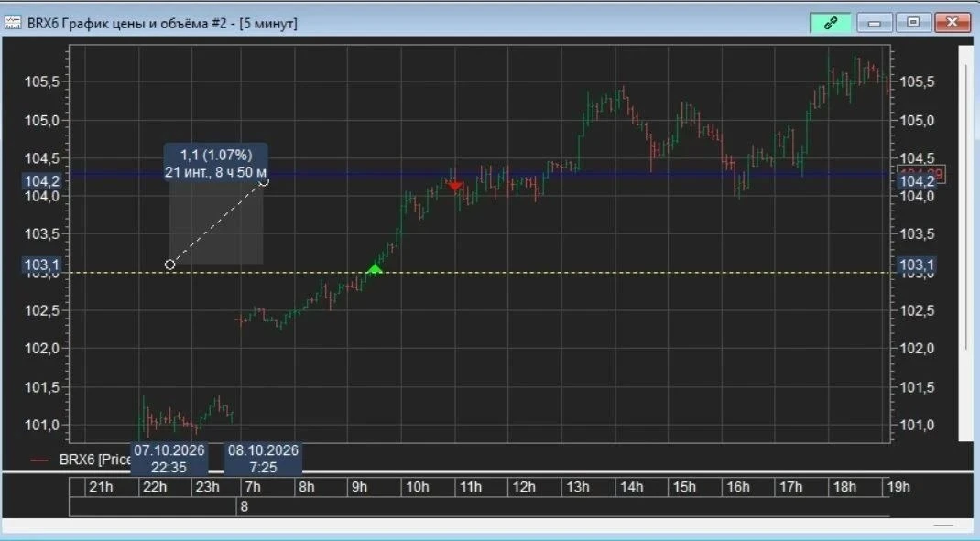The height and width of the screenshot is (541, 980).
Task: Close the BRX6 chart window
Action: coord(952,23)
